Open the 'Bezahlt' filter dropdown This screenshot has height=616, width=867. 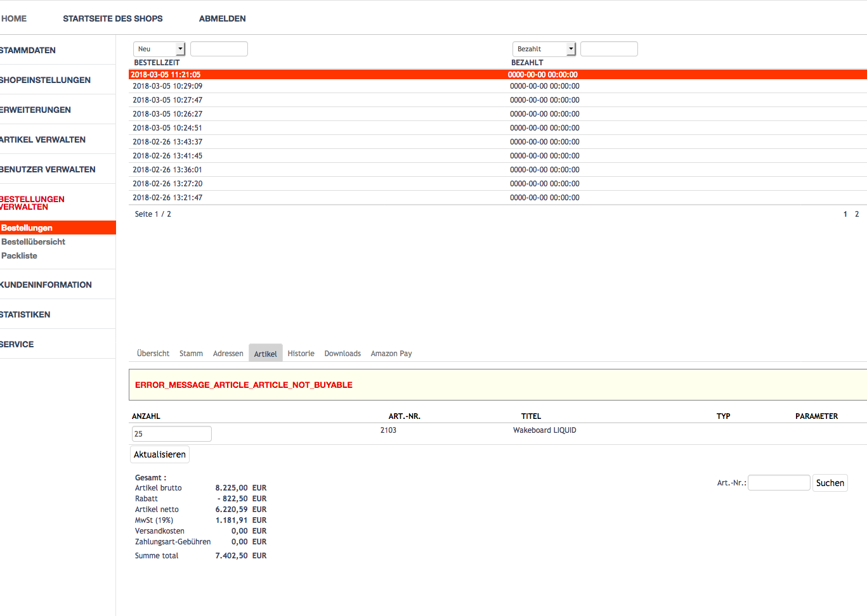pyautogui.click(x=544, y=49)
